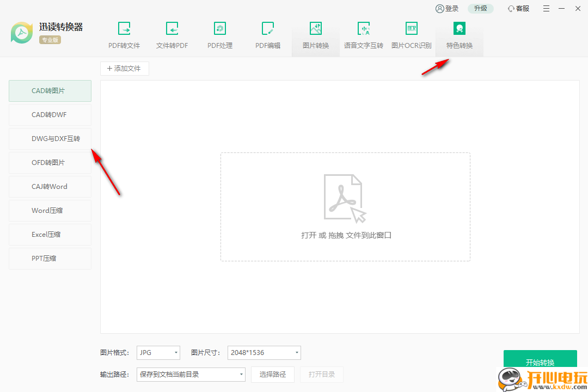This screenshot has height=392, width=588.
Task: Select the 特色转换 tab icon
Action: click(x=460, y=28)
